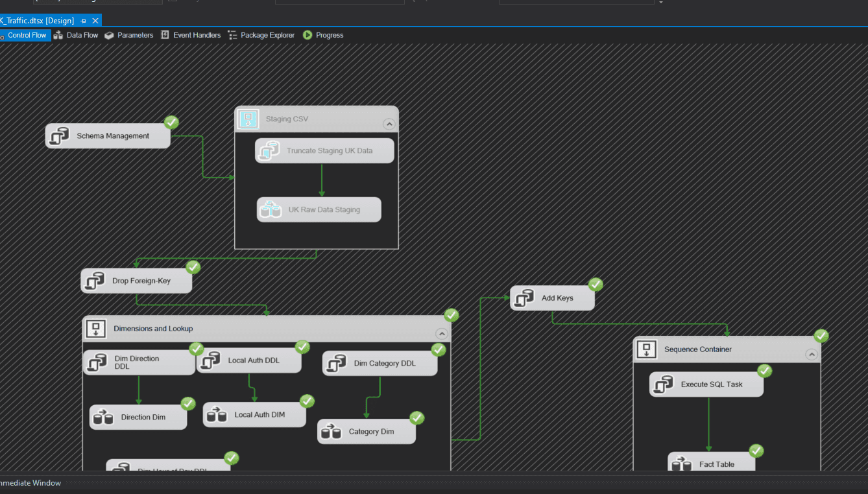Select the Execute SQL Task label
868x494 pixels.
coord(712,384)
